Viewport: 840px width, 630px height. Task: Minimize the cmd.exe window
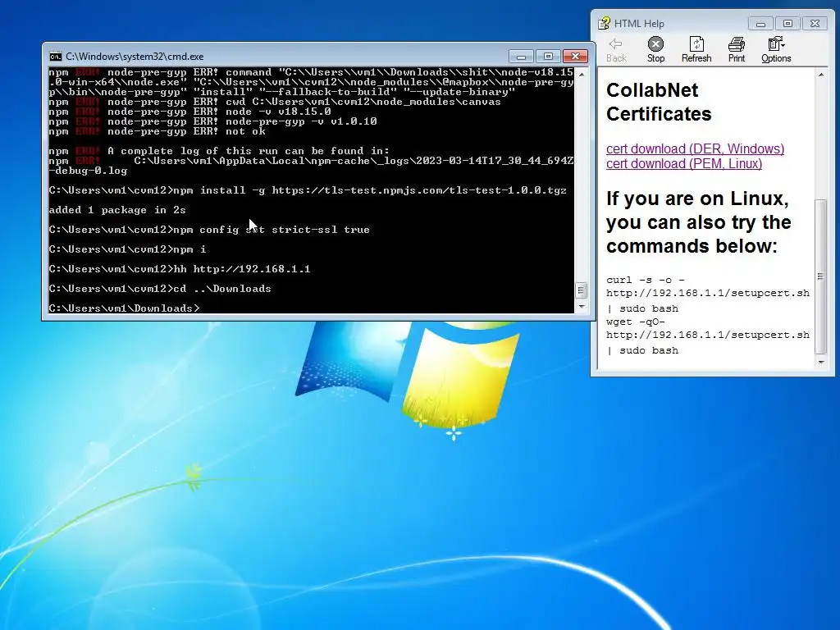pos(521,57)
